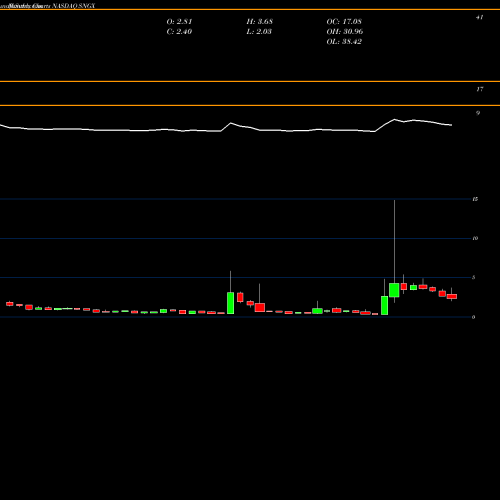Screen dimensions: 500x500
Task: Click the price axis label 0
Action: click(474, 317)
